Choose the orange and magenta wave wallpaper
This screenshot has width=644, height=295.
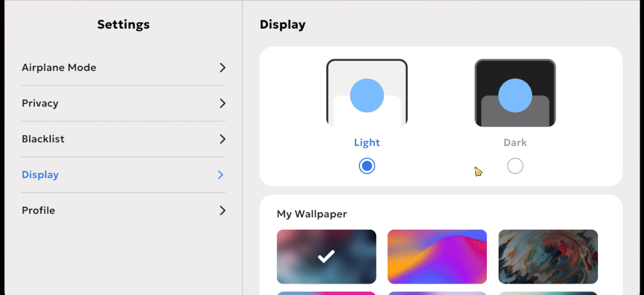click(437, 256)
